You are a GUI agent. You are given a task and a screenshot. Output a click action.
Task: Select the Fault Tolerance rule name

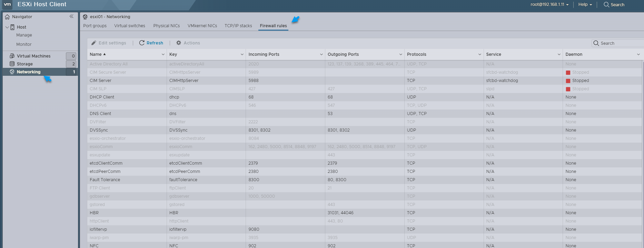click(x=105, y=180)
